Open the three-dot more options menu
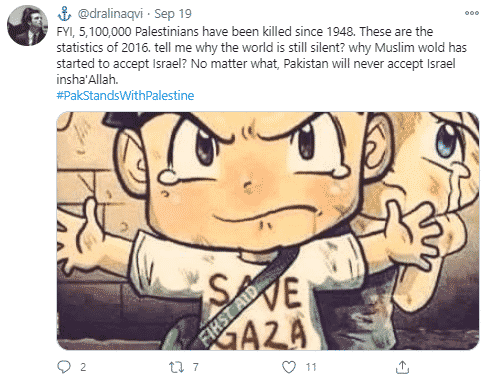488x381 pixels. click(x=472, y=13)
